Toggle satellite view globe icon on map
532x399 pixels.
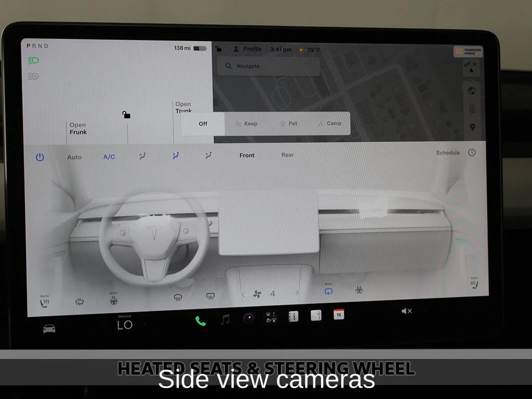[x=472, y=90]
